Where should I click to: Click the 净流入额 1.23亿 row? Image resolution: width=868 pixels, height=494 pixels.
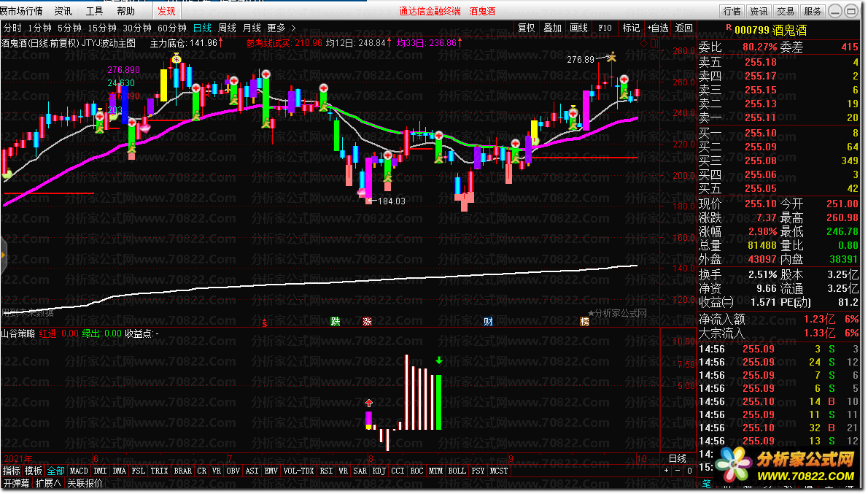(778, 319)
